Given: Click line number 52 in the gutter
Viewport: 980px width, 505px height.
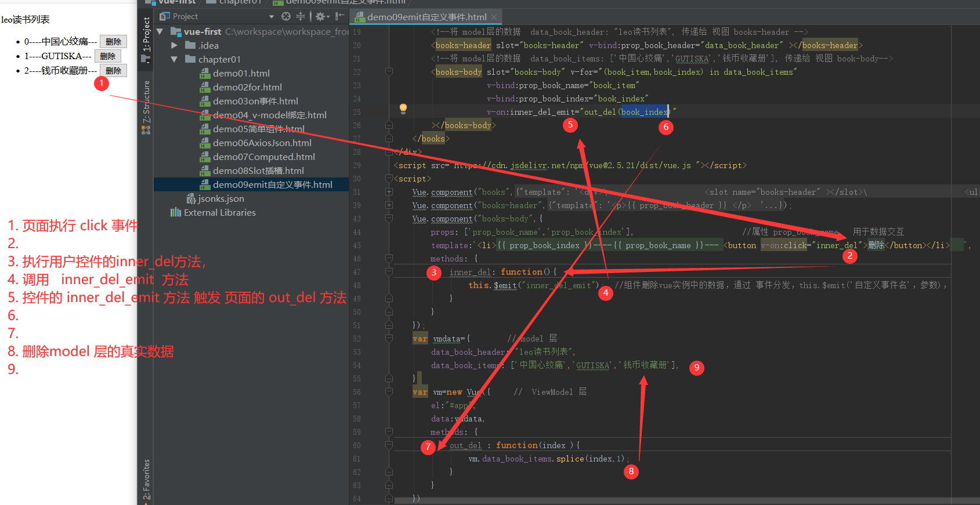Looking at the screenshot, I should pos(357,339).
